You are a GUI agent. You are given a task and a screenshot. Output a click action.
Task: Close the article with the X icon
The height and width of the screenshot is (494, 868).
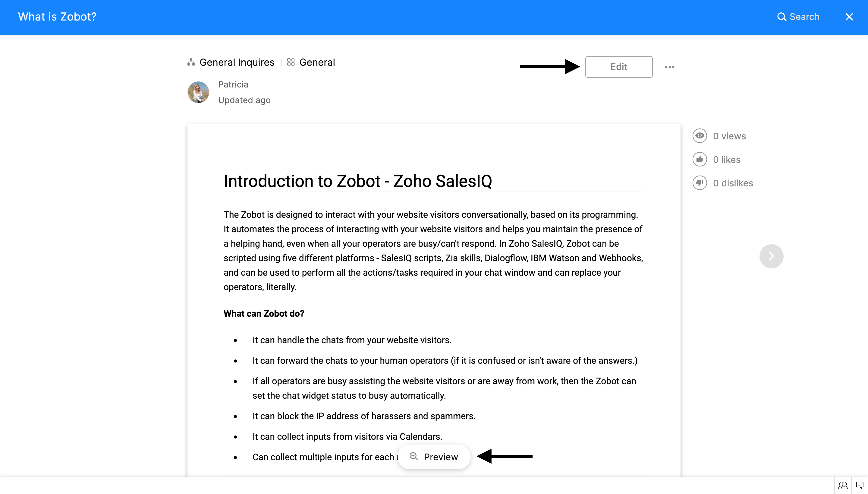pos(849,17)
